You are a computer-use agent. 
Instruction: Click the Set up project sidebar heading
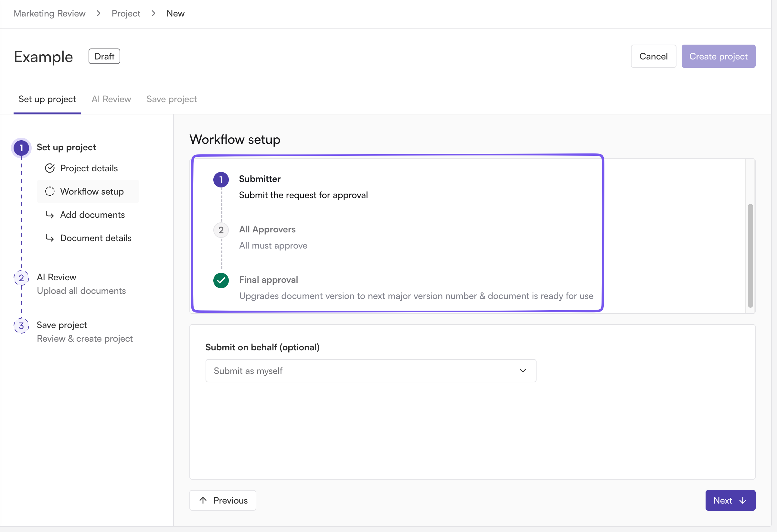click(x=66, y=147)
